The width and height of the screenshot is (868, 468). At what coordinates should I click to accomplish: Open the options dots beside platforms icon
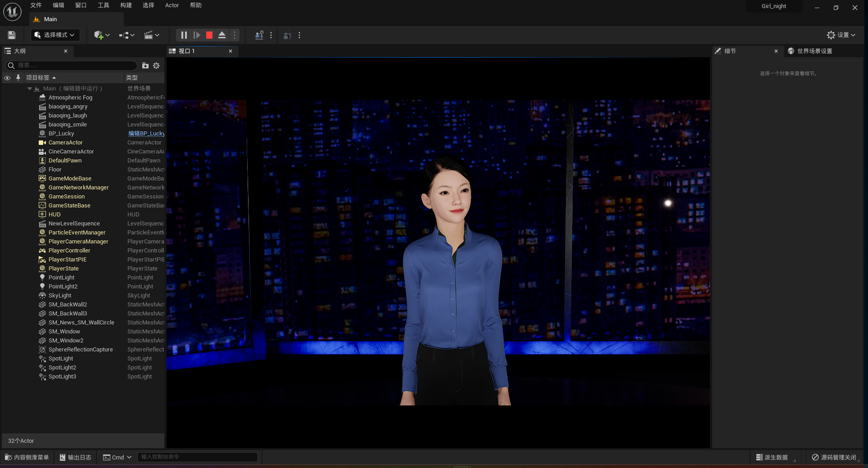point(299,35)
